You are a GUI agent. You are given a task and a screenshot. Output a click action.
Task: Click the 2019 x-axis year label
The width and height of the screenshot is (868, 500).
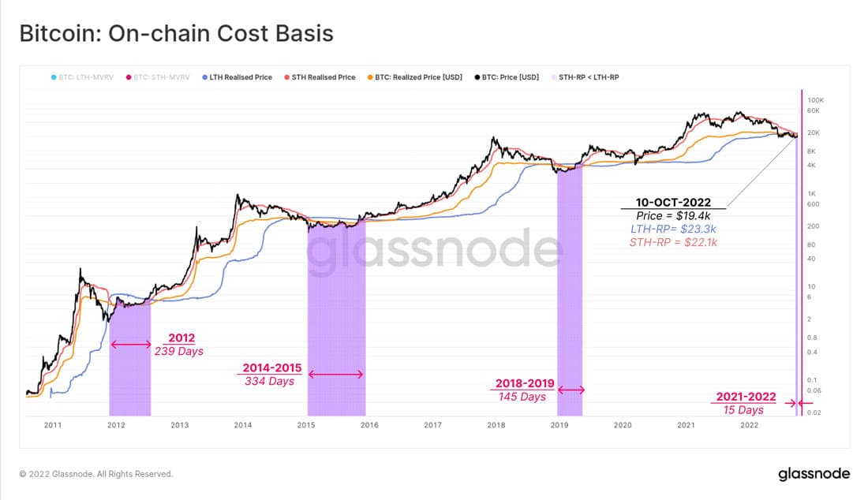(559, 425)
